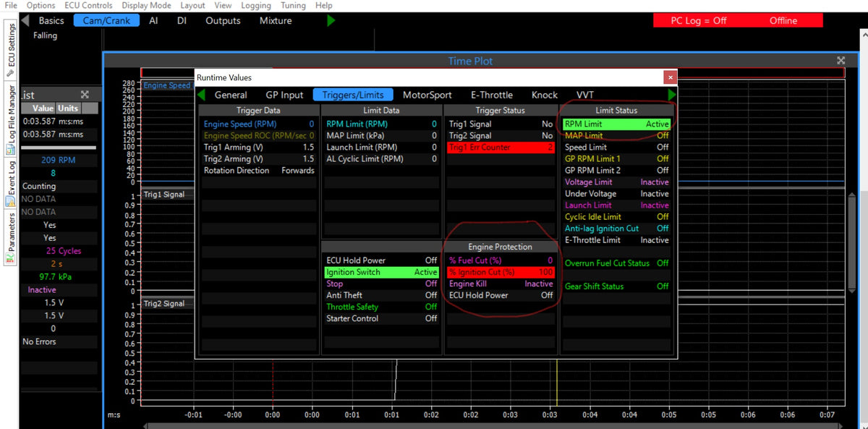This screenshot has width=868, height=429.
Task: Open the Logging menu
Action: [255, 5]
